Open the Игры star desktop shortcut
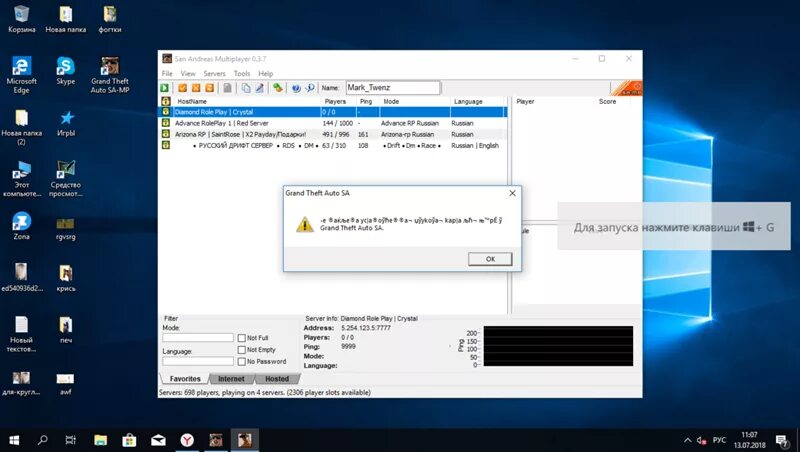The width and height of the screenshot is (800, 452). click(x=66, y=122)
